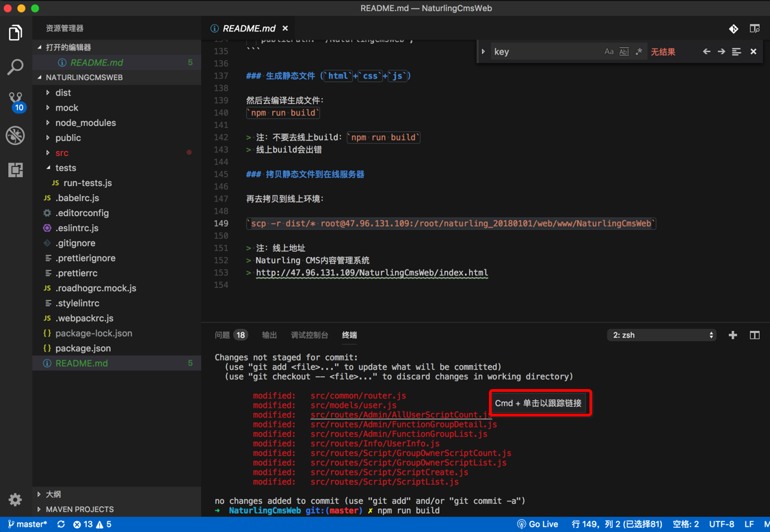Select the README.md editor tab
This screenshot has width=770, height=532.
coord(248,29)
